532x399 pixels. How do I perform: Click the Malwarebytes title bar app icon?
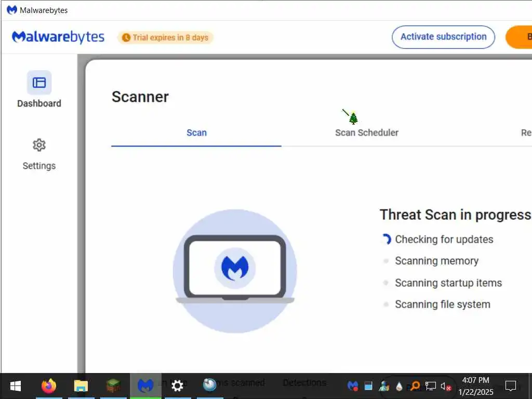(11, 10)
